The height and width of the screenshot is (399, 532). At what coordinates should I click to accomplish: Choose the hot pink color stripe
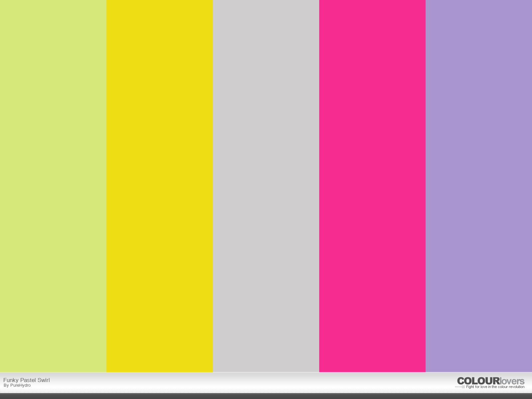372,186
